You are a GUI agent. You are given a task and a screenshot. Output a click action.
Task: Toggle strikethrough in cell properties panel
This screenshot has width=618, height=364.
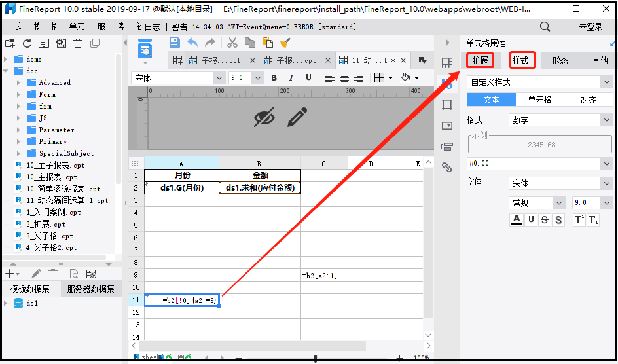[545, 220]
